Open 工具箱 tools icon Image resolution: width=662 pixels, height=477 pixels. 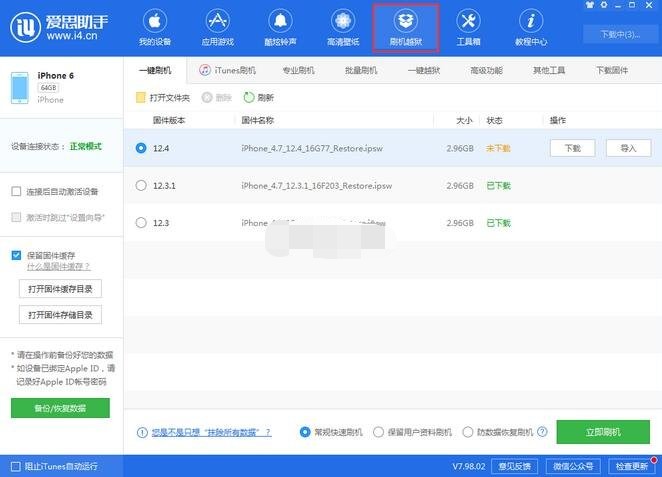(x=468, y=28)
